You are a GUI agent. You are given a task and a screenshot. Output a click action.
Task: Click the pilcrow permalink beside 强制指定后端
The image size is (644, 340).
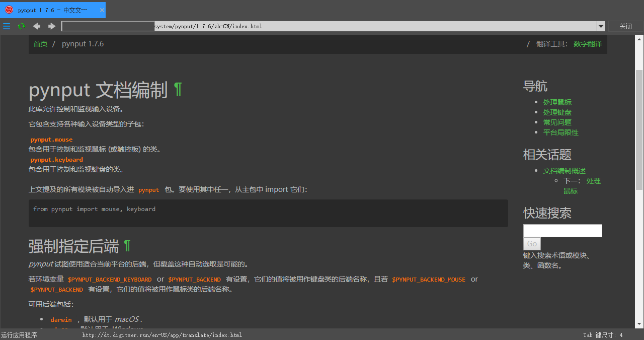tap(127, 246)
